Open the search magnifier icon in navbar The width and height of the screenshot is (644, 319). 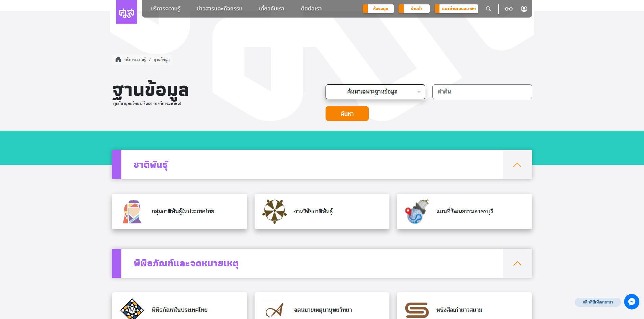[488, 9]
